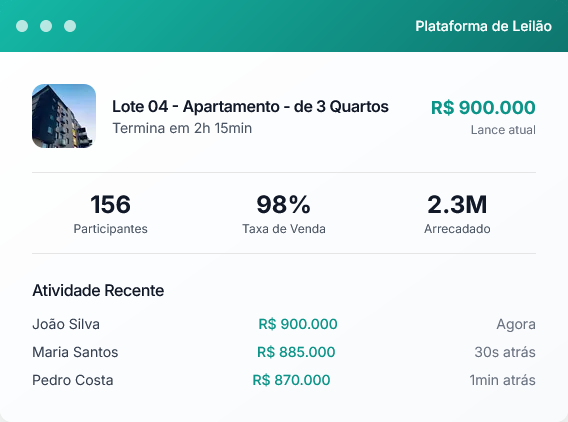
Task: Click the Atividade Recente heading
Action: click(98, 291)
